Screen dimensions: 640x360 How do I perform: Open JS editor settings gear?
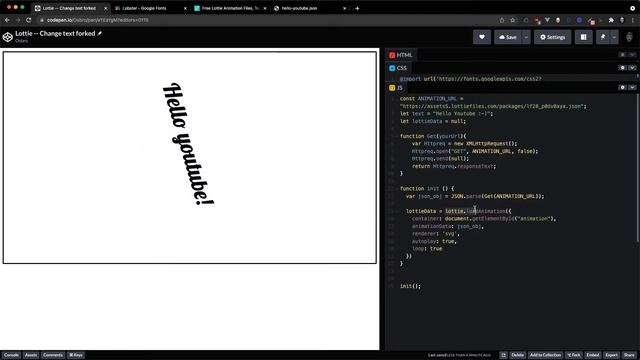coord(622,87)
